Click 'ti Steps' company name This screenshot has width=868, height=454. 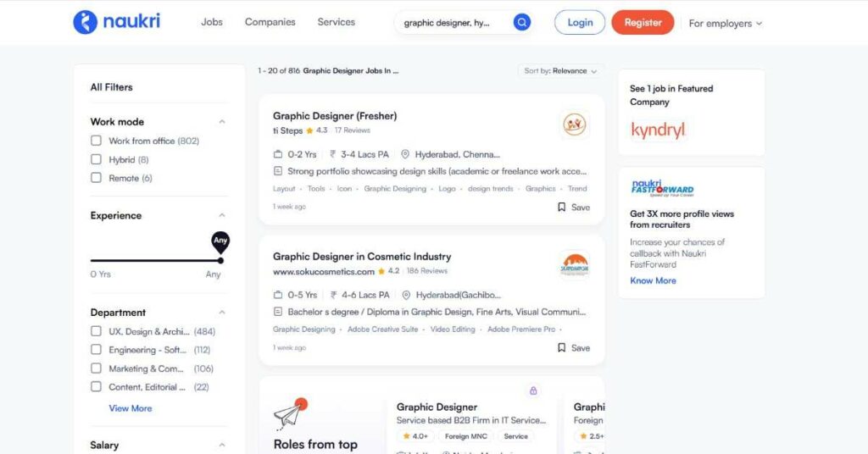click(x=287, y=130)
